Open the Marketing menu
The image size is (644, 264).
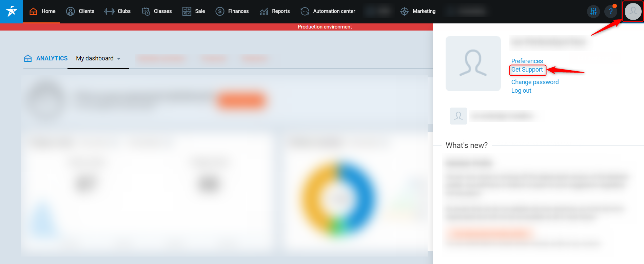tap(417, 11)
